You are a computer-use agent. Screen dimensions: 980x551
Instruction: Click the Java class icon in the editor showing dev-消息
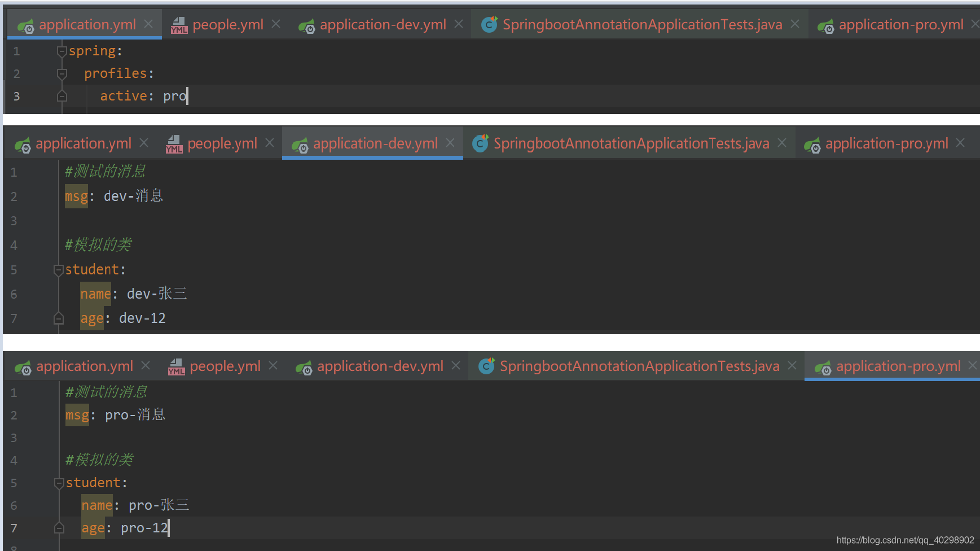(x=480, y=143)
